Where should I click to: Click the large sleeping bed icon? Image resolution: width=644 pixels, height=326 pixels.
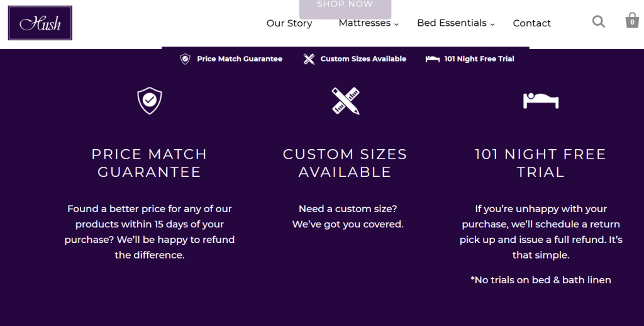click(x=541, y=100)
